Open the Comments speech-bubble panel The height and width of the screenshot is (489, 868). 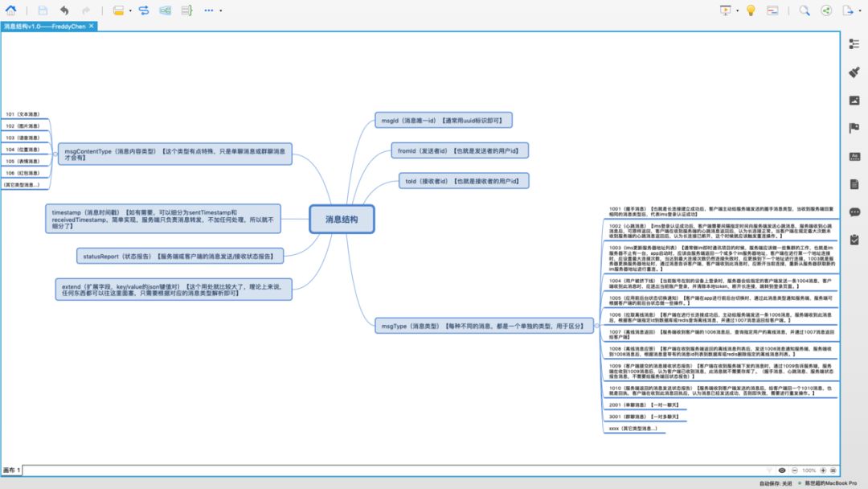tap(854, 212)
